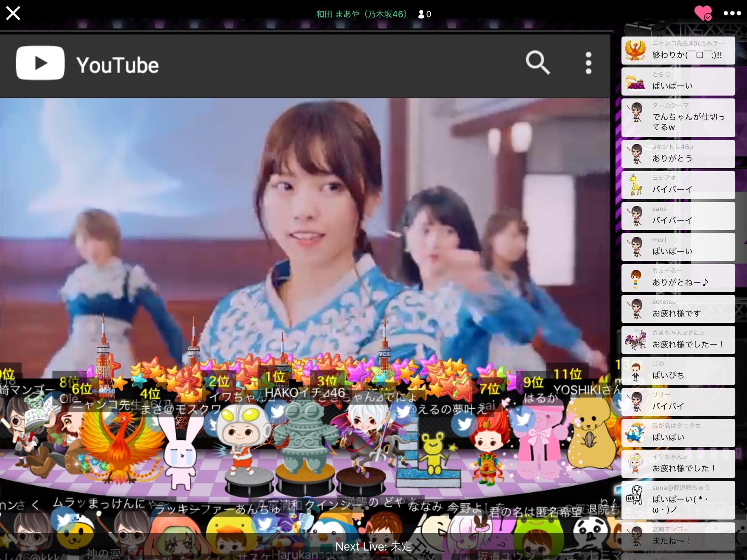
Task: Tap the Twitter badge above the red-haired warrior avatar
Action: tap(464, 424)
